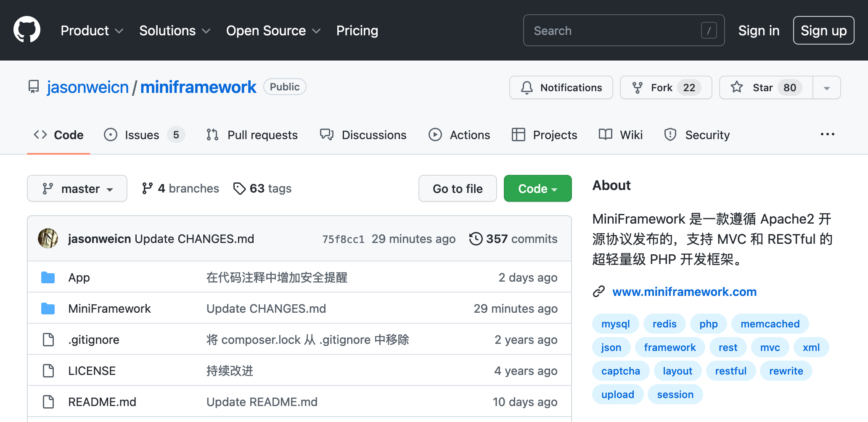
Task: Open the Discussions tab
Action: point(363,135)
